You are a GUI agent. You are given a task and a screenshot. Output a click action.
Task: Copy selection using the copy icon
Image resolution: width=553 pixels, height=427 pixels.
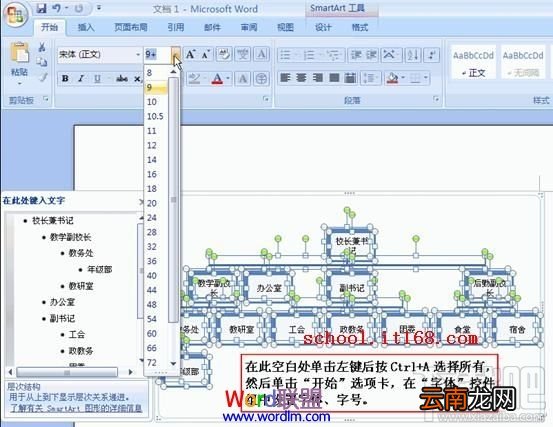[x=42, y=62]
